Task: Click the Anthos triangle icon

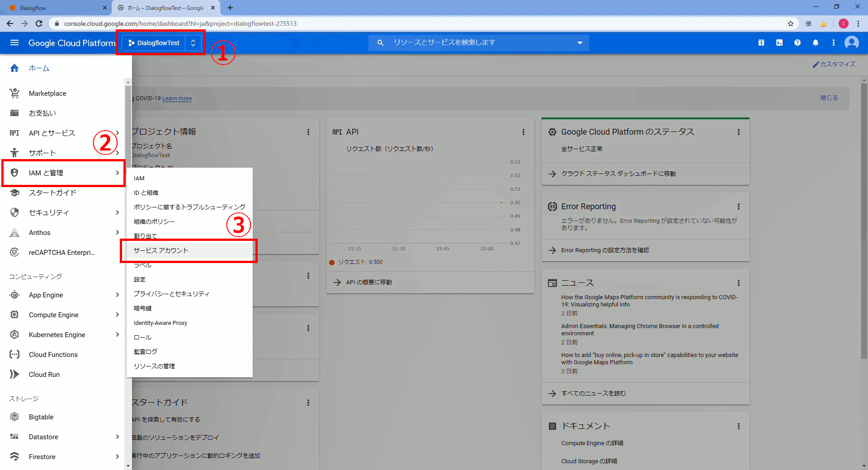Action: 14,232
